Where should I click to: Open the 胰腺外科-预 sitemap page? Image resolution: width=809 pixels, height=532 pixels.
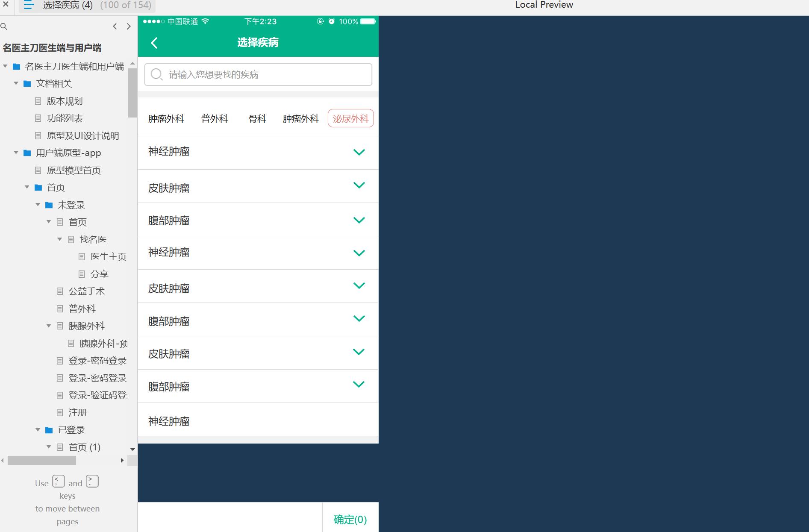tap(103, 344)
